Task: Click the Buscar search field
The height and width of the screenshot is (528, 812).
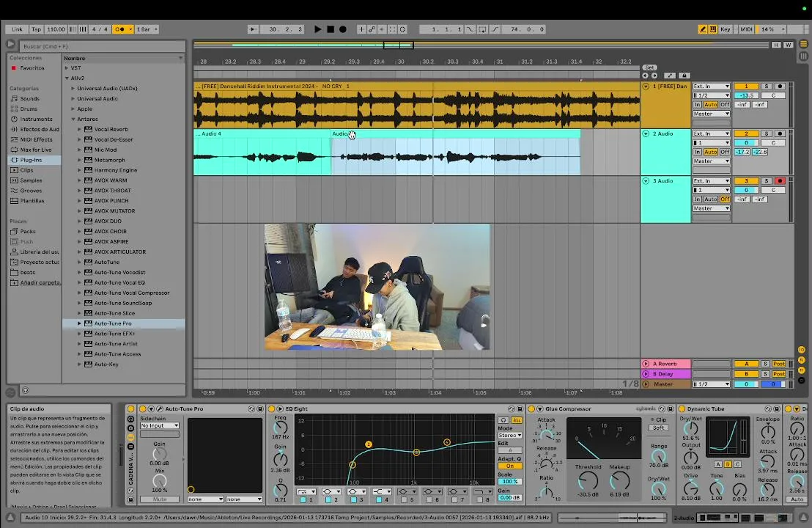Action: click(x=103, y=46)
